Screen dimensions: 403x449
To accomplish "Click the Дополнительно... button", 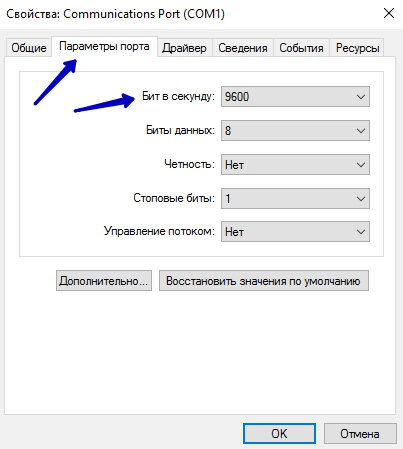I will click(x=104, y=281).
